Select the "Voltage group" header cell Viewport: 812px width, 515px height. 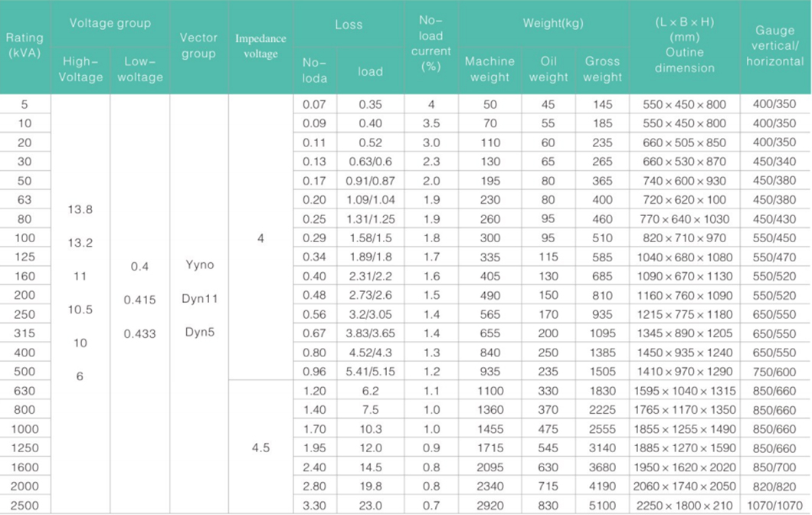tap(110, 23)
